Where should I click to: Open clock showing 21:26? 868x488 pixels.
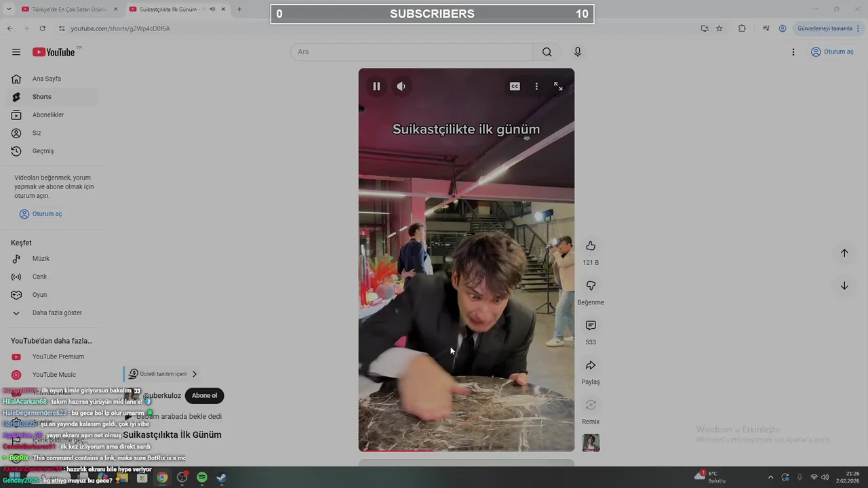click(x=848, y=477)
